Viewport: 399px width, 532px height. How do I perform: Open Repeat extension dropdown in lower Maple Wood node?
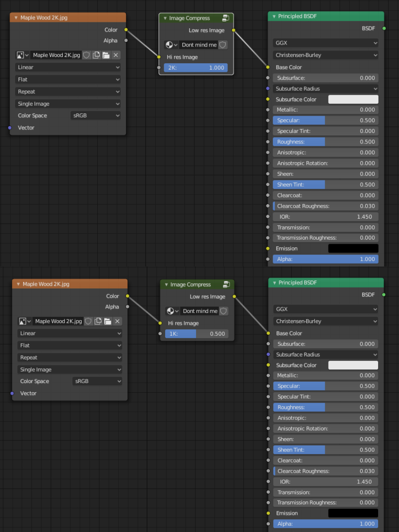point(70,358)
